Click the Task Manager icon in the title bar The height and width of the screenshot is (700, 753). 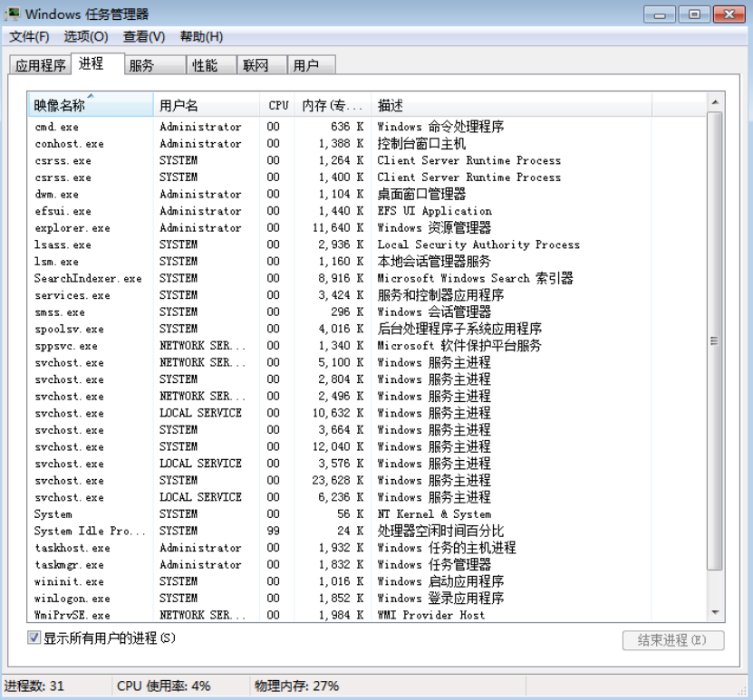click(x=13, y=14)
